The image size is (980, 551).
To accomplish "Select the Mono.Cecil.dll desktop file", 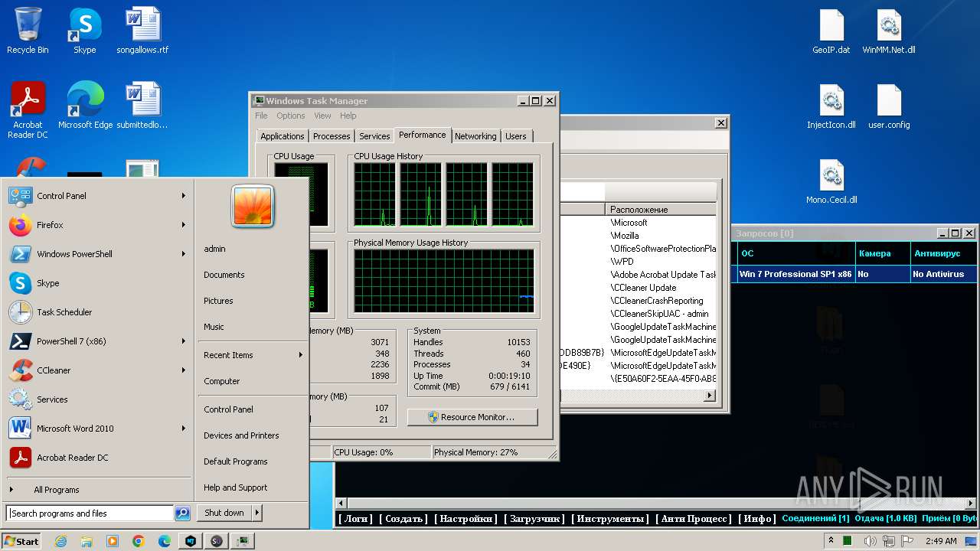I will click(831, 181).
